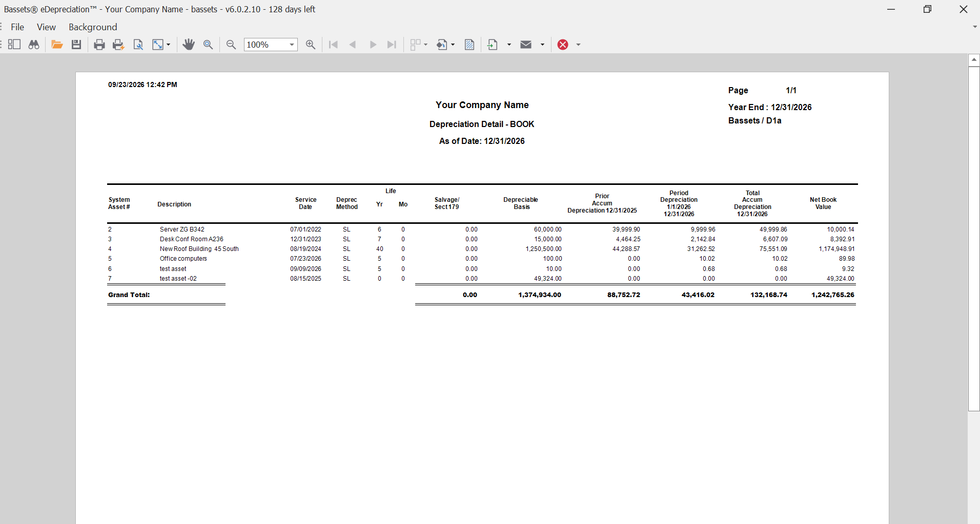Viewport: 980px width, 524px height.
Task: Click description 'Desk Conf Room A236'
Action: click(x=192, y=239)
